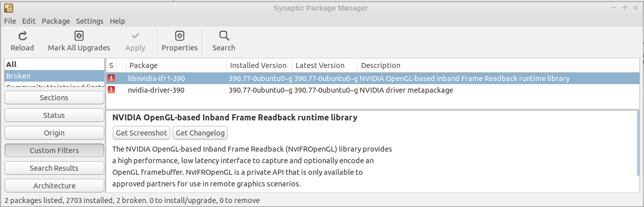Click the Get Changelog button
Screen dimensions: 644x207
[x=200, y=133]
